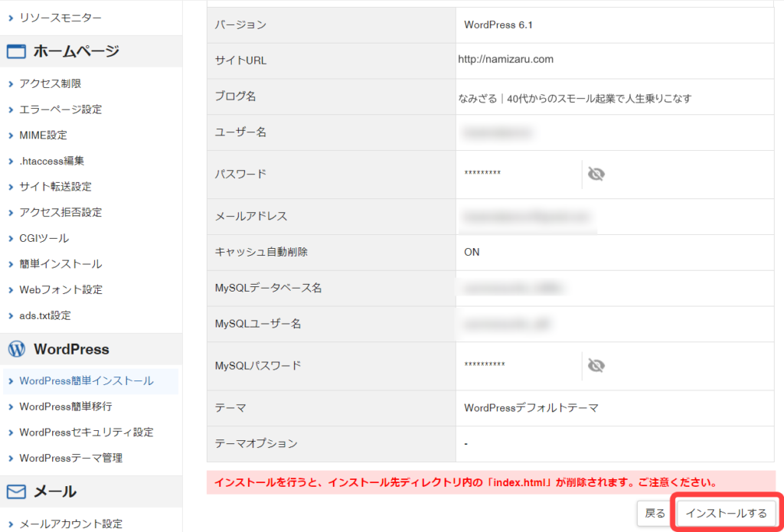Open メールアカウント設定
This screenshot has height=532, width=784.
pyautogui.click(x=70, y=524)
